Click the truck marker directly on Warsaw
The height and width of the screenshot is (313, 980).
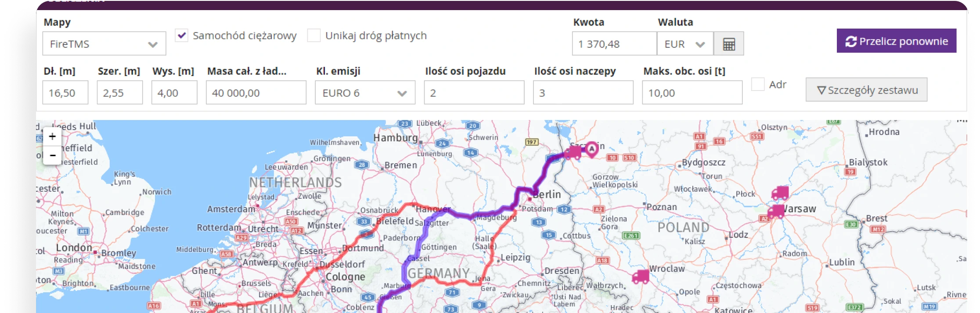pyautogui.click(x=776, y=211)
